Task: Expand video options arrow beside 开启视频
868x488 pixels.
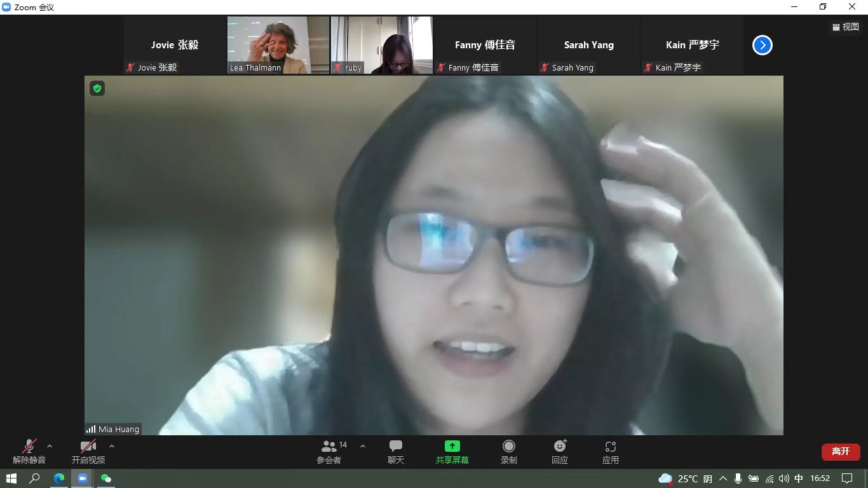Action: click(x=112, y=446)
